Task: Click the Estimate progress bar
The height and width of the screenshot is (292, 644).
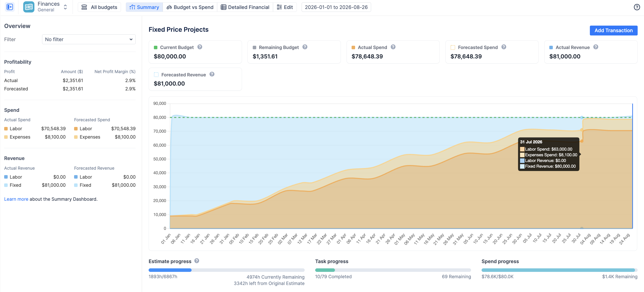Action: (226, 270)
